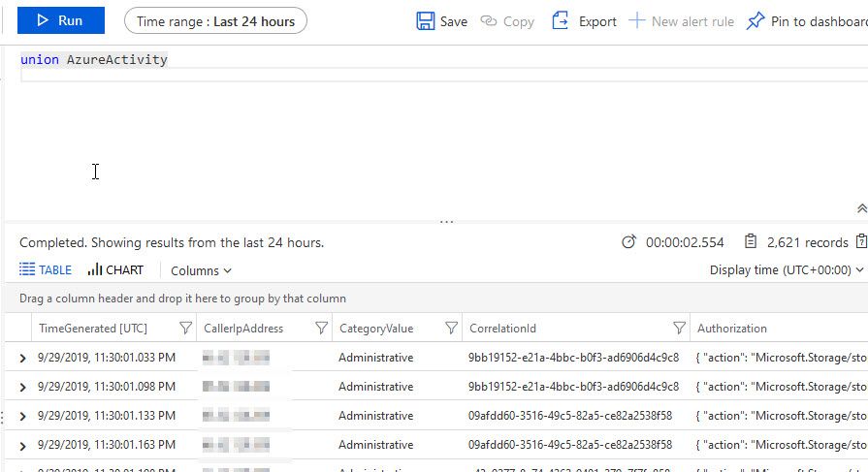868x472 pixels.
Task: Switch to the CHART view
Action: pyautogui.click(x=115, y=270)
